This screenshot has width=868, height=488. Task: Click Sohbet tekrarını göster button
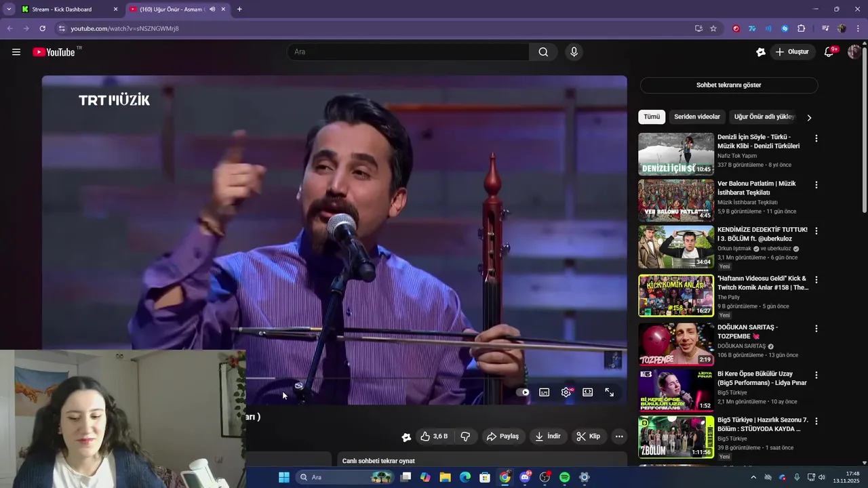pyautogui.click(x=728, y=85)
